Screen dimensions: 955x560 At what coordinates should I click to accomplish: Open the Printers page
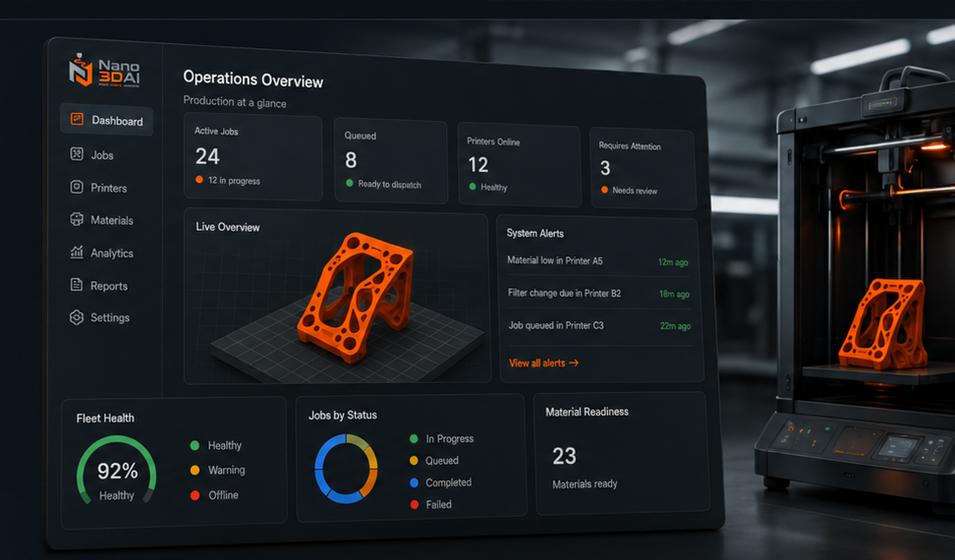(x=109, y=188)
